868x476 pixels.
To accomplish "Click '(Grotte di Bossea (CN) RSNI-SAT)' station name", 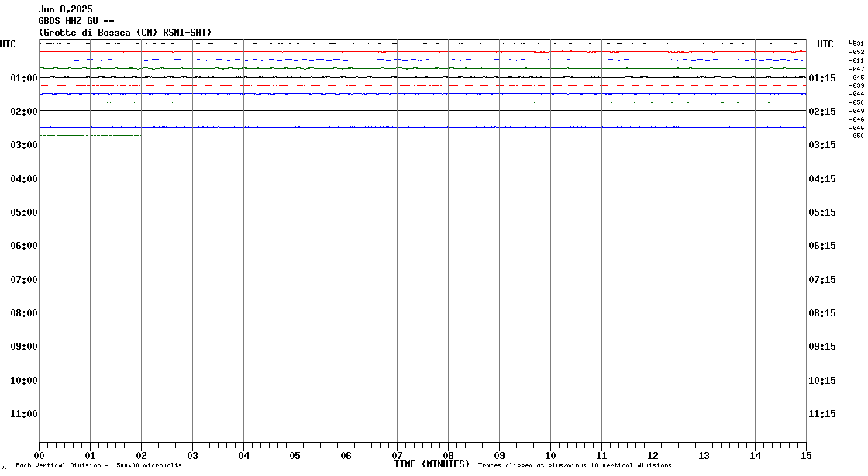I will point(125,33).
